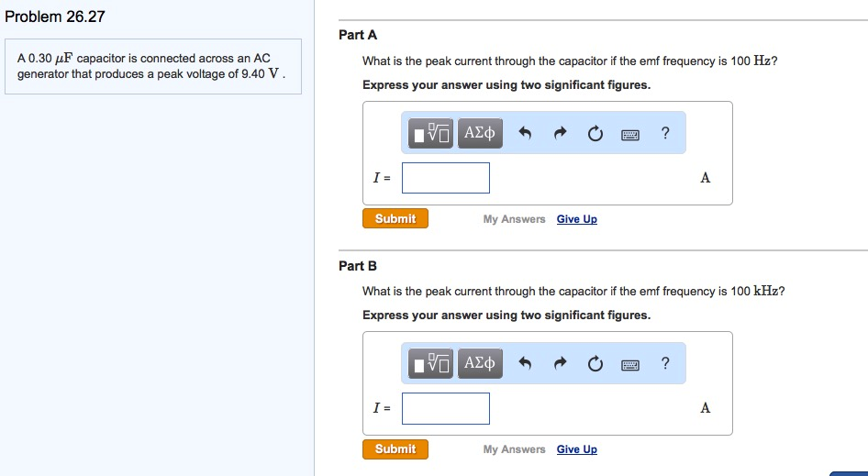Open keyboard shortcuts icon in Part A
868x476 pixels.
[x=630, y=135]
